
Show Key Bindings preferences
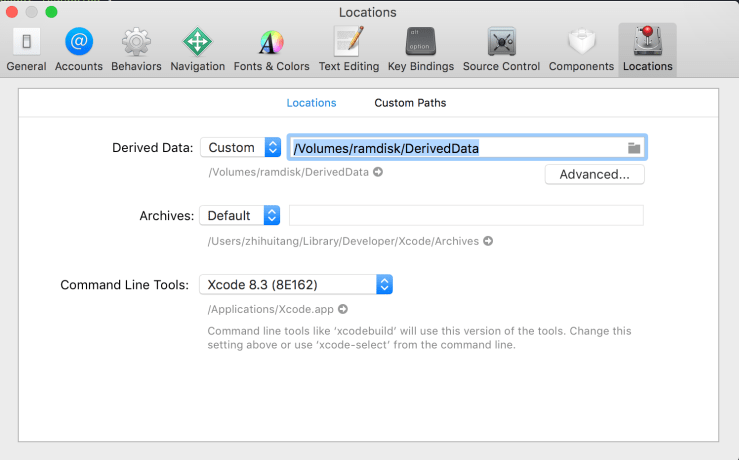click(420, 49)
